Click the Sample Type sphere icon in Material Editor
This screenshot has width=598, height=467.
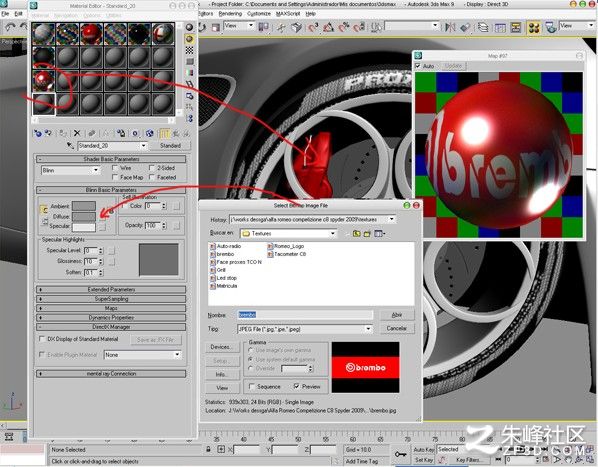(189, 27)
